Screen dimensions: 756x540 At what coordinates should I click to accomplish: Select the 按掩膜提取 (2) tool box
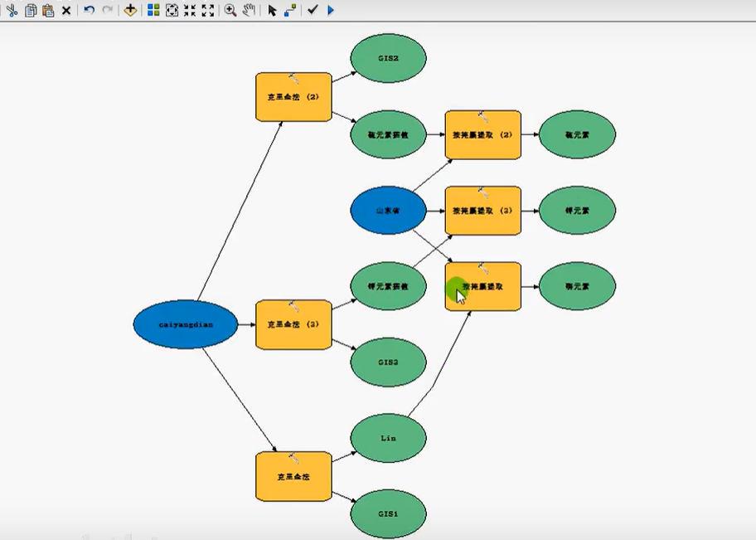pos(483,134)
